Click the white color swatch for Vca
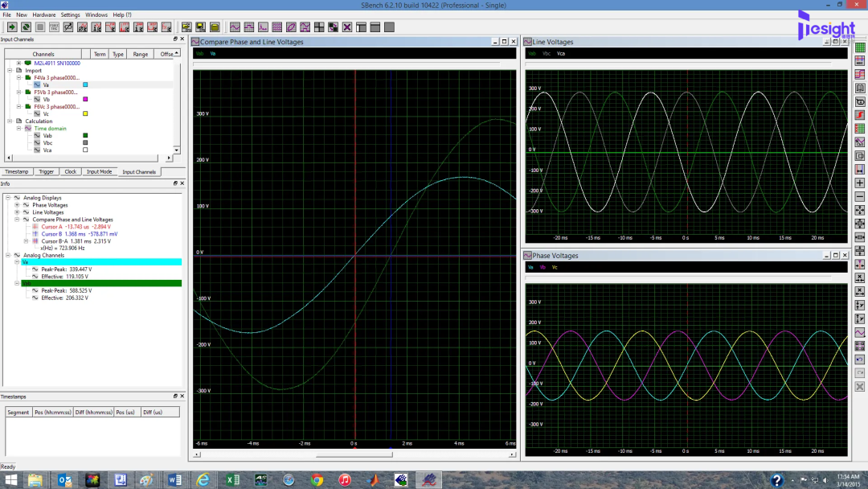Image resolution: width=868 pixels, height=489 pixels. (x=85, y=150)
